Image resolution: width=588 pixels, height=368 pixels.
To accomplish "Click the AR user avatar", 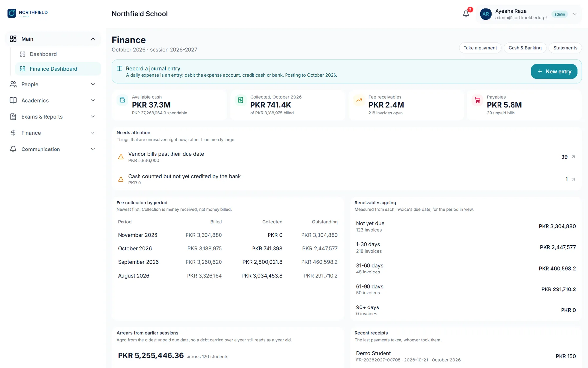I will click(486, 14).
